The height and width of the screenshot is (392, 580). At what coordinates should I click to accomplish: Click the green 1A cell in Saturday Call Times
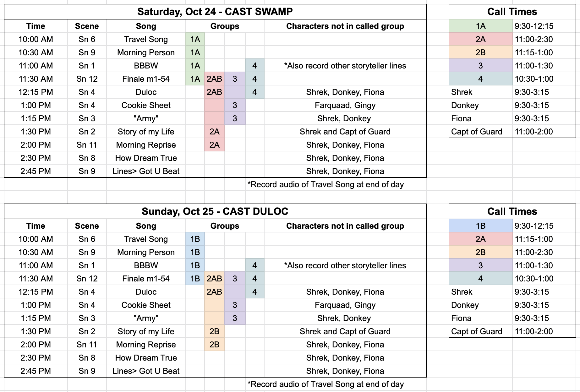[x=481, y=26]
